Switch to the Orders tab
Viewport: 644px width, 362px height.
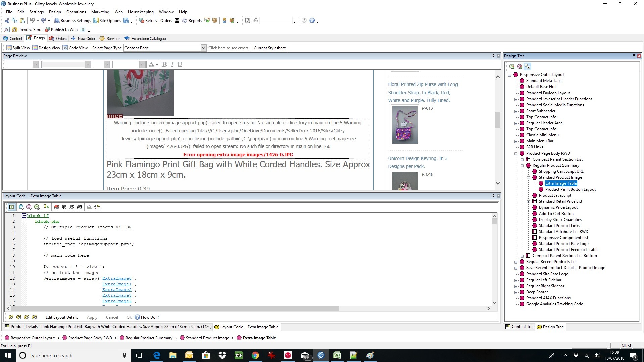(x=58, y=39)
